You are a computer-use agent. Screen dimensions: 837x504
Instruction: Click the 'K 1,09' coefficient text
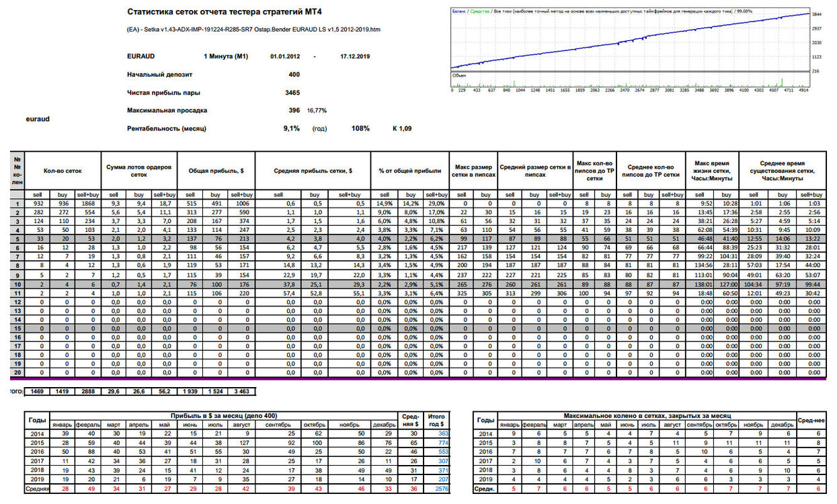click(x=402, y=128)
